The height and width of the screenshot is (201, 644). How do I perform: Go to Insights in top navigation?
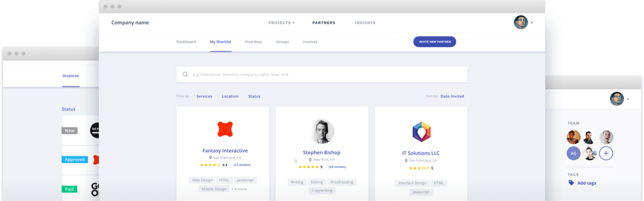tap(365, 23)
